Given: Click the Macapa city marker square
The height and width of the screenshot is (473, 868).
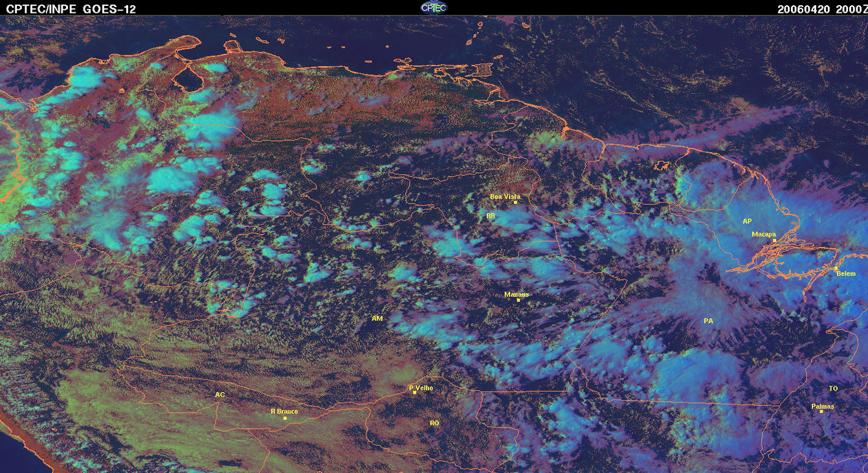Looking at the screenshot, I should click(x=774, y=240).
